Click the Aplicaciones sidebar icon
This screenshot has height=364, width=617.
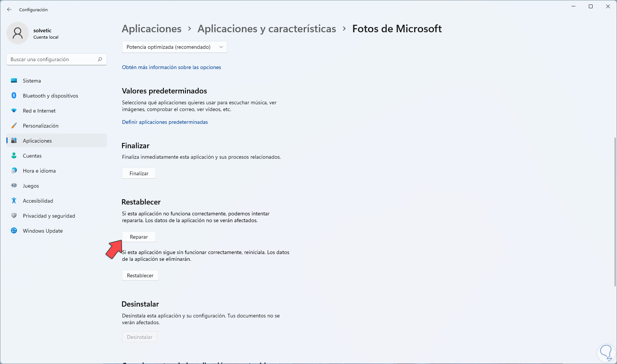(14, 141)
